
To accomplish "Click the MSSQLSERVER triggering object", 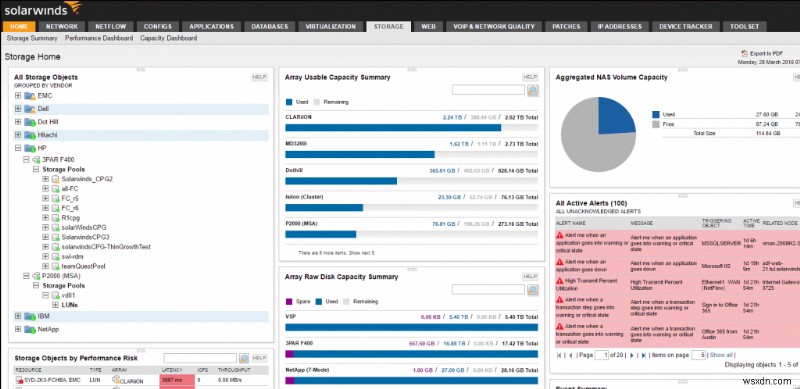I will (x=721, y=244).
